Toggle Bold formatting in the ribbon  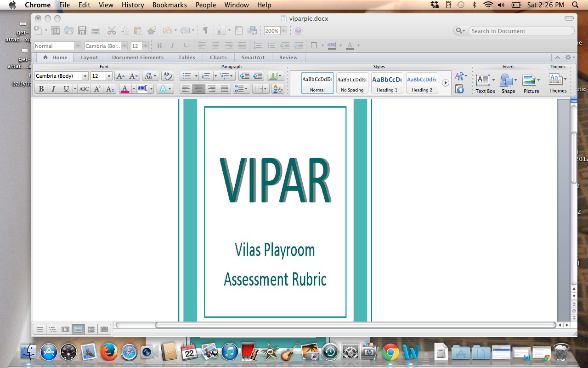[41, 89]
